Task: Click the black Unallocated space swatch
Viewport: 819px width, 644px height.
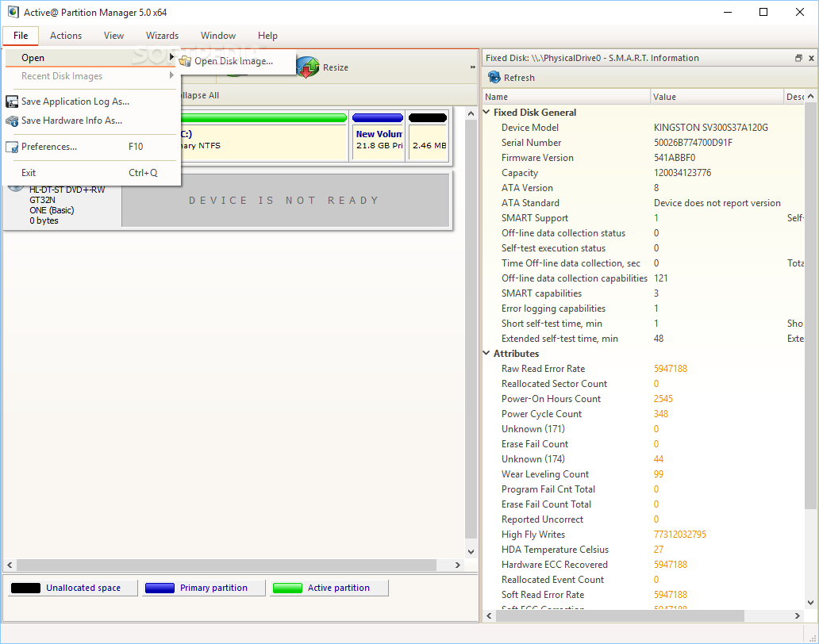Action: click(25, 588)
